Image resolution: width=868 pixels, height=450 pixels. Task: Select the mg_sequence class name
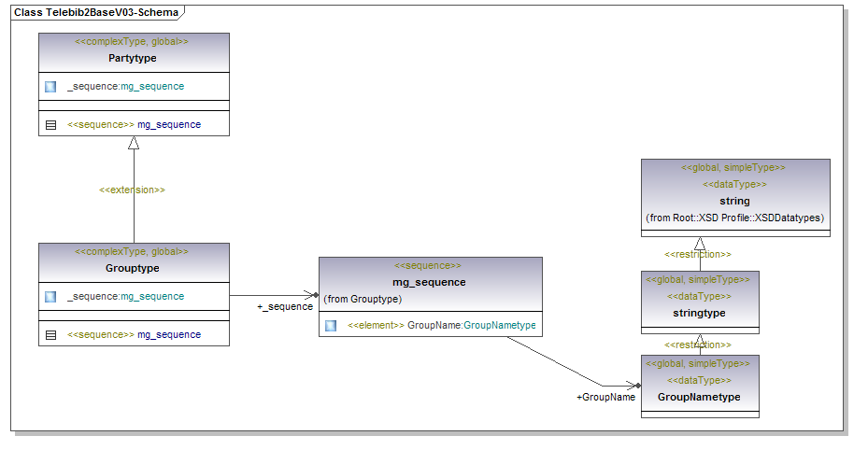(x=428, y=282)
